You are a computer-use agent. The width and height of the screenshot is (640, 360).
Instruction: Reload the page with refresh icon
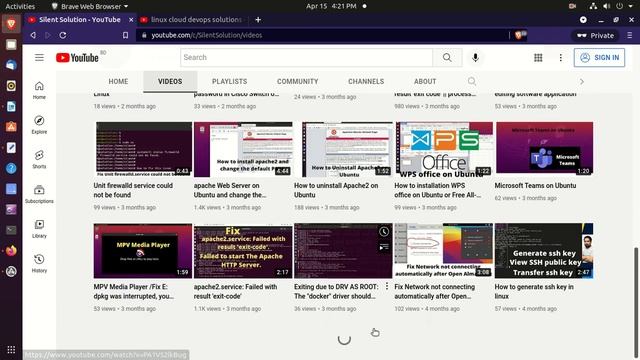[63, 36]
